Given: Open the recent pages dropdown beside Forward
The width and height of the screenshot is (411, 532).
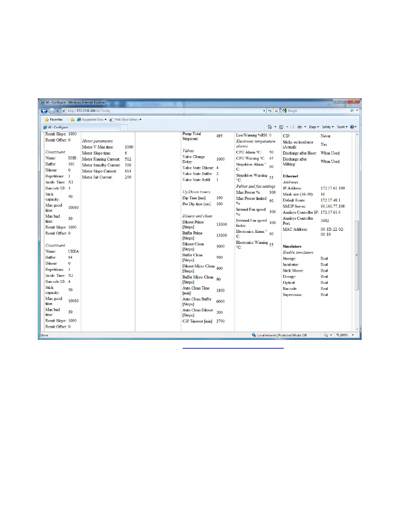Looking at the screenshot, I should [x=57, y=111].
